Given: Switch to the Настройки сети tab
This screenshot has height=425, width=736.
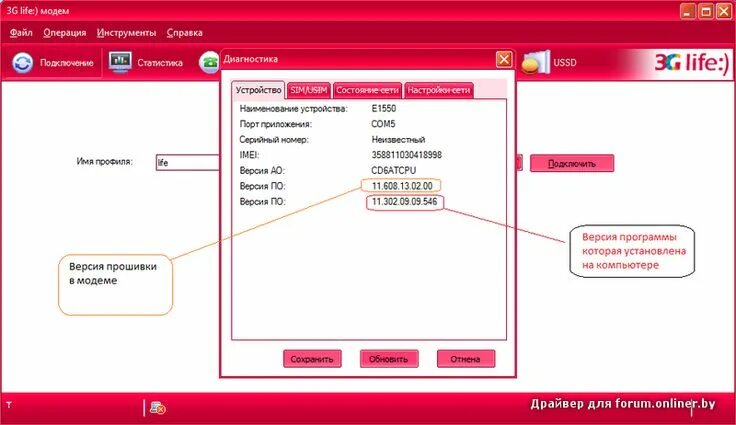Looking at the screenshot, I should [x=438, y=90].
